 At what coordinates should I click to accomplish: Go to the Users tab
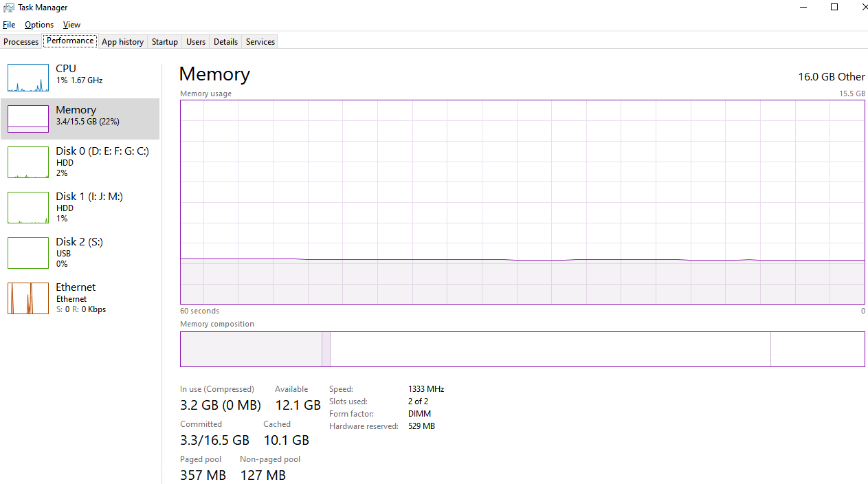click(x=196, y=42)
